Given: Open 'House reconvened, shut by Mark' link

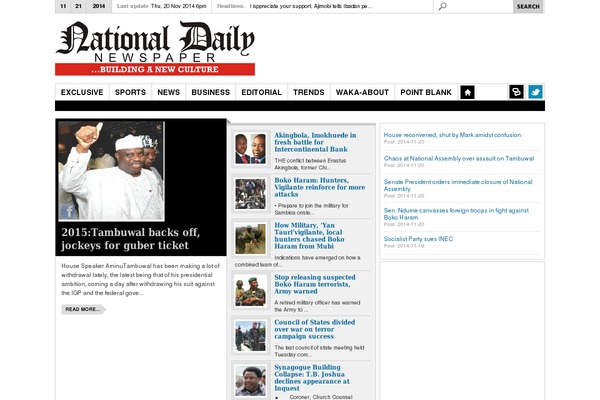Looking at the screenshot, I should [x=452, y=135].
